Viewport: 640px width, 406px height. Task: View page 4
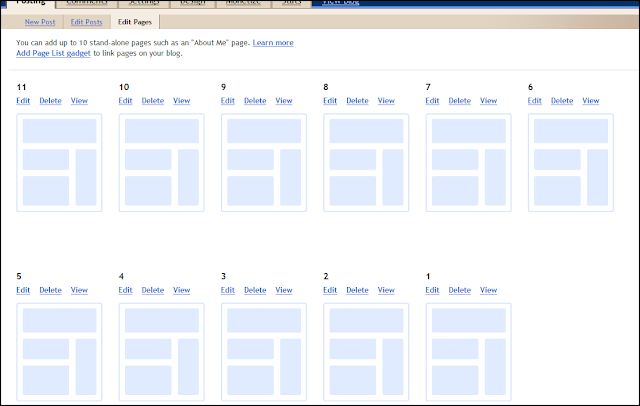click(x=182, y=290)
